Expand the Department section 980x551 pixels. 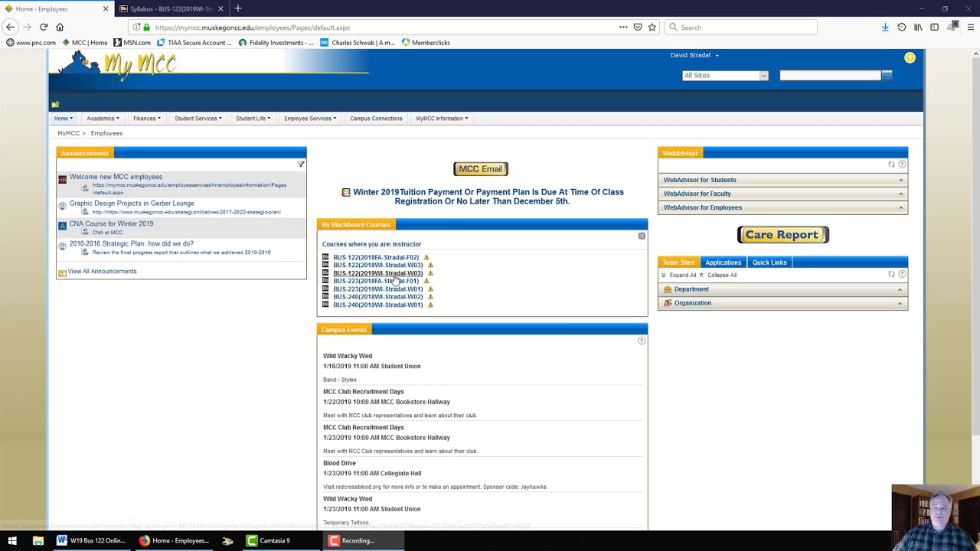[x=782, y=289]
